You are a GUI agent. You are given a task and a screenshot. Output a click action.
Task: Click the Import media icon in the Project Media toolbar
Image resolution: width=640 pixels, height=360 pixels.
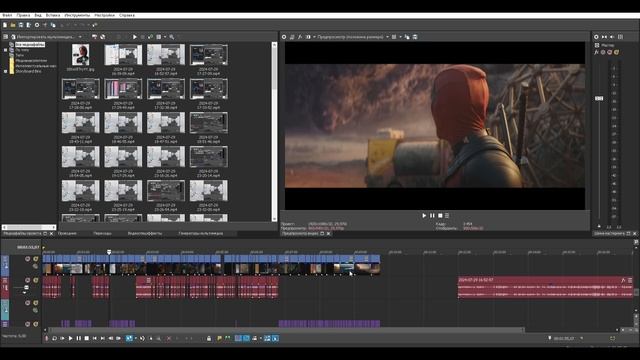pyautogui.click(x=13, y=37)
